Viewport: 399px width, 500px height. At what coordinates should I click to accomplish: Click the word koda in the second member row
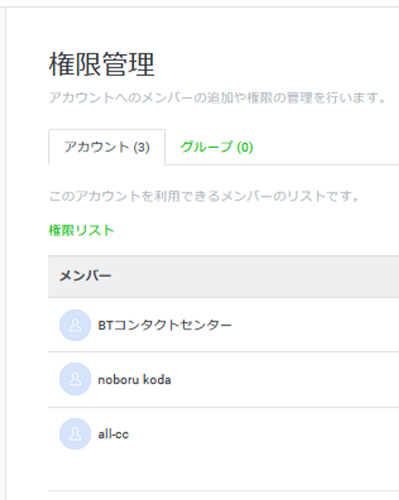(x=157, y=380)
